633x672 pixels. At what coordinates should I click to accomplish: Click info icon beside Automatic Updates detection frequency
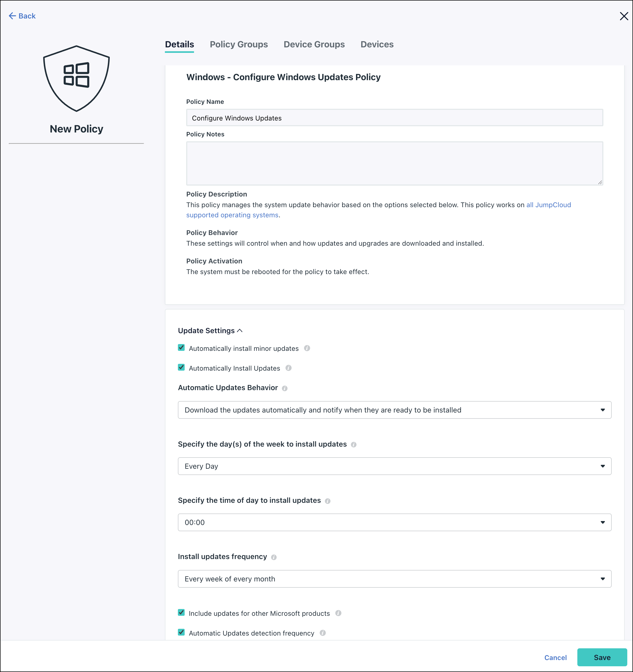click(x=322, y=633)
